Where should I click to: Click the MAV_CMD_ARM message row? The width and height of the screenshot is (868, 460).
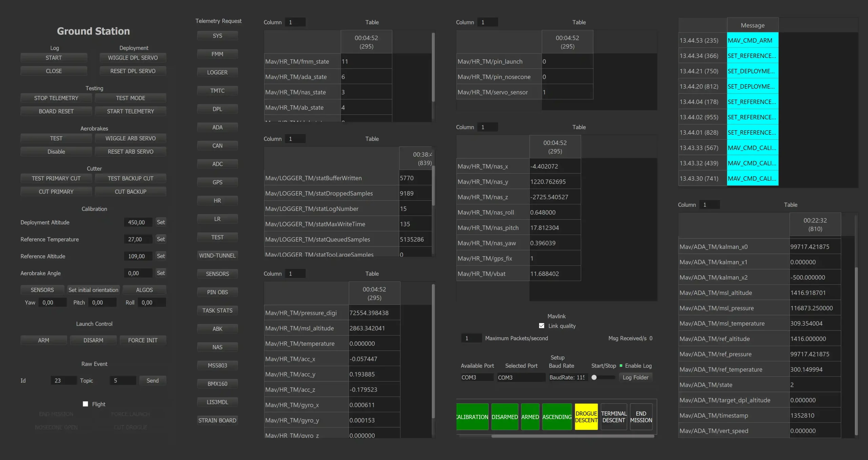tap(752, 40)
